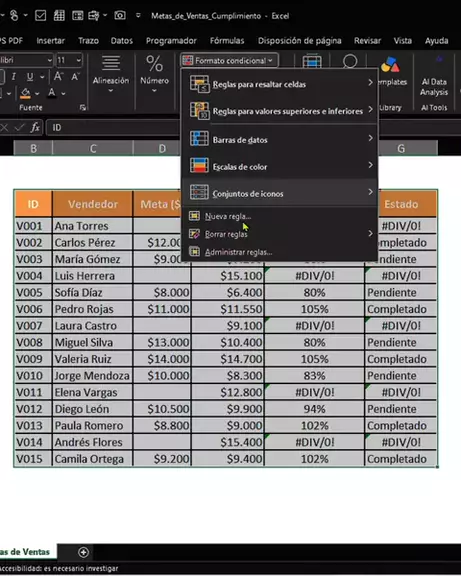
Task: Open fill color dropdown arrow
Action: click(x=37, y=94)
